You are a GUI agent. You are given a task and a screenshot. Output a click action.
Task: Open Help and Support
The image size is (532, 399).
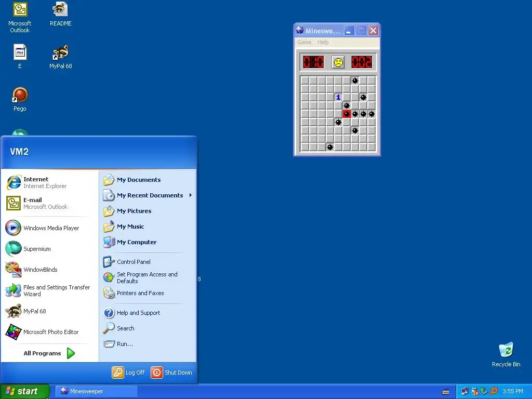[148, 313]
